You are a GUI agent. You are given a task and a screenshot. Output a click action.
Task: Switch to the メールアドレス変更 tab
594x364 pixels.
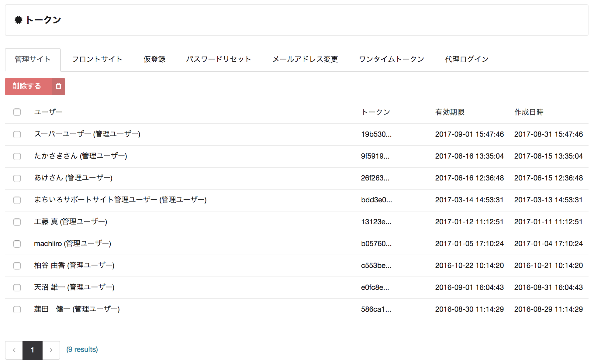[305, 60]
